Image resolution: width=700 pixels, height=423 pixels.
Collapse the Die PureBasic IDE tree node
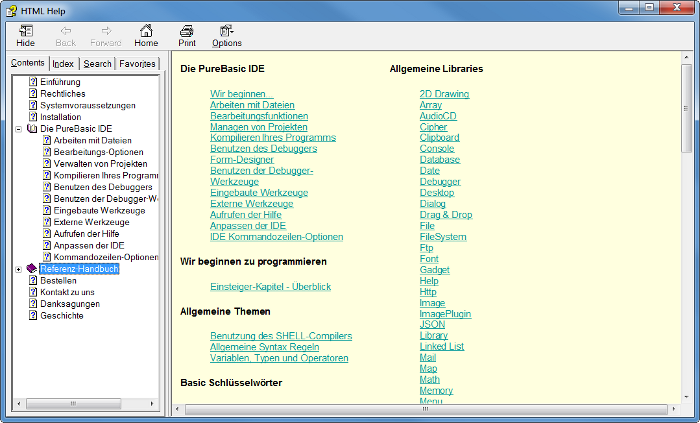click(18, 129)
